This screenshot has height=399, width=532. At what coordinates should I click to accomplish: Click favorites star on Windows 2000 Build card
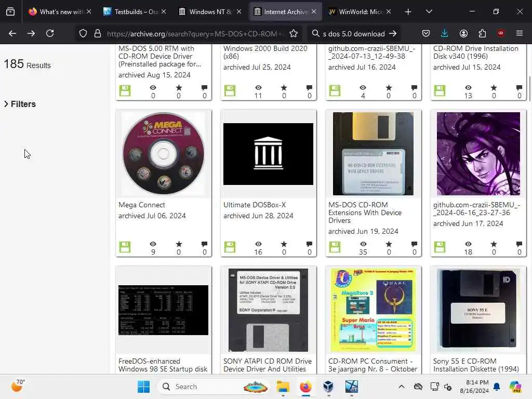coord(284,87)
